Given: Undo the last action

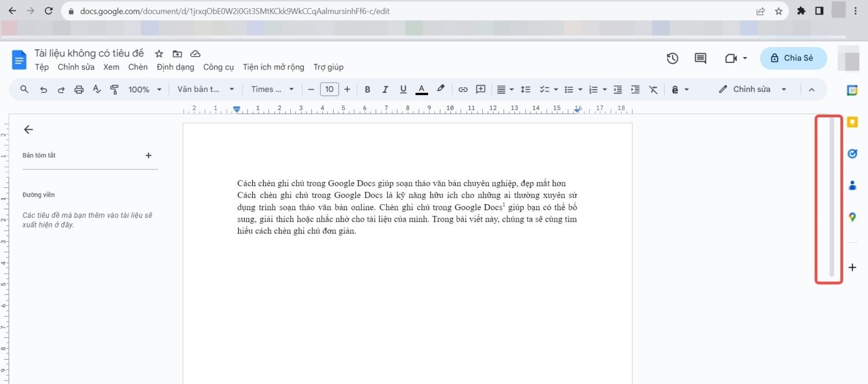Looking at the screenshot, I should pyautogui.click(x=43, y=90).
